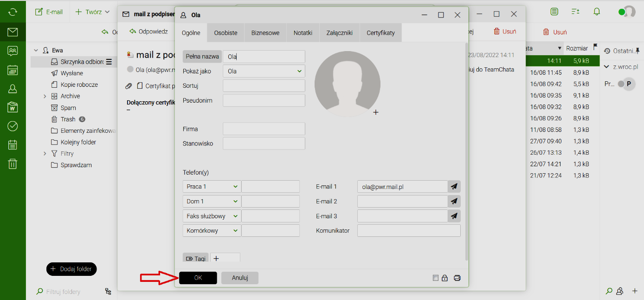
Task: Expand the Archive folder in tree
Action: coord(45,96)
